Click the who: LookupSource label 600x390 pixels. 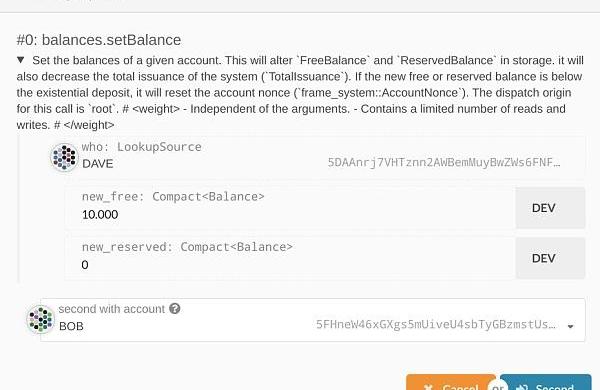point(142,147)
